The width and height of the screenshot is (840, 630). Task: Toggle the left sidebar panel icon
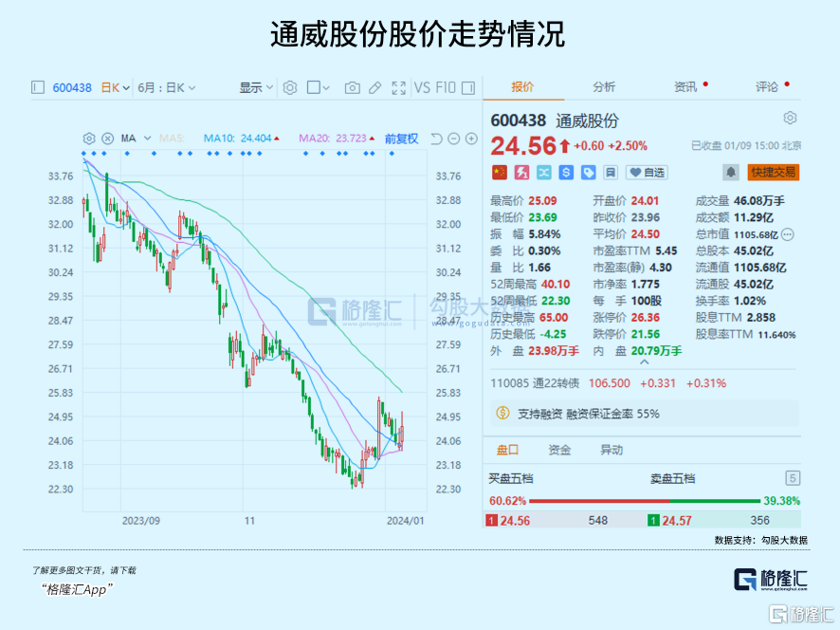tap(38, 87)
